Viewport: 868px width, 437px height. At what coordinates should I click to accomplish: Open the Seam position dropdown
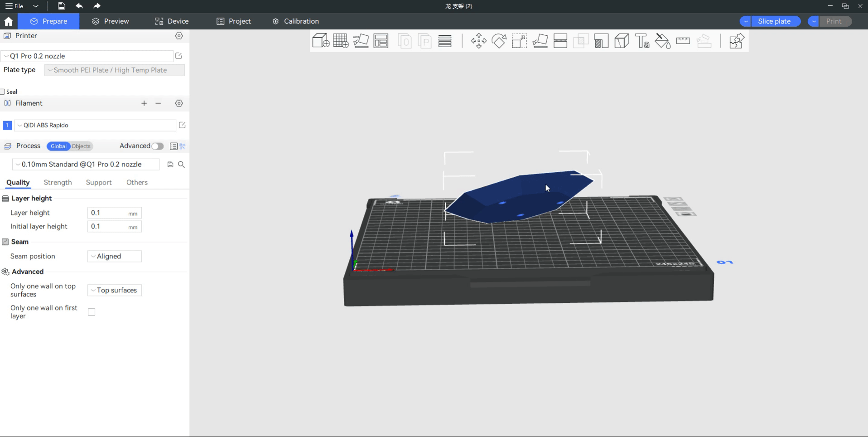point(115,256)
